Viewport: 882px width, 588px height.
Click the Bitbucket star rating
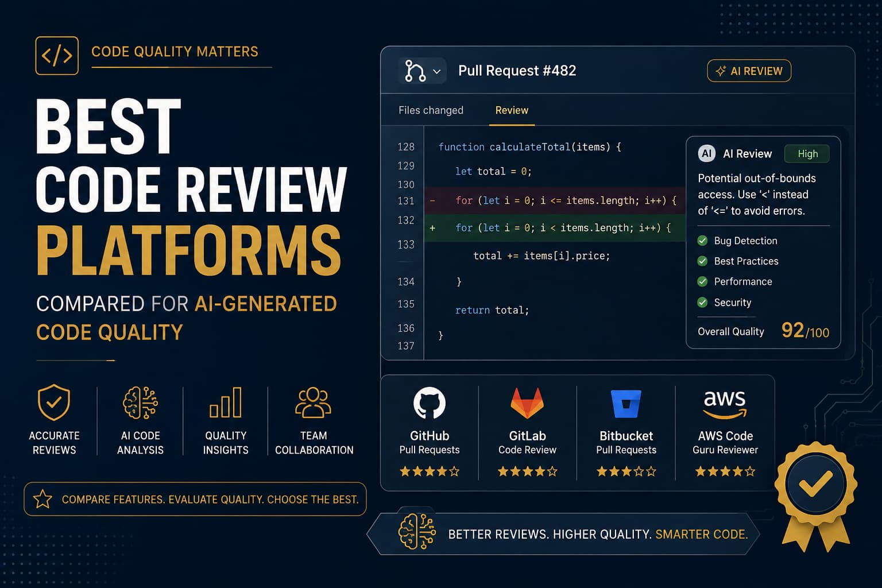[x=626, y=471]
